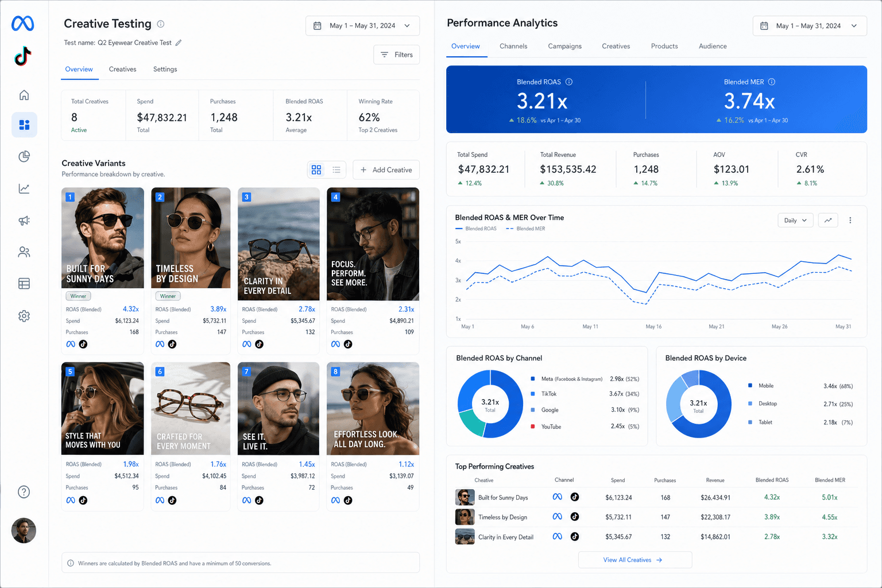The height and width of the screenshot is (588, 882).
Task: Click the winners footnote info icon
Action: pos(71,563)
